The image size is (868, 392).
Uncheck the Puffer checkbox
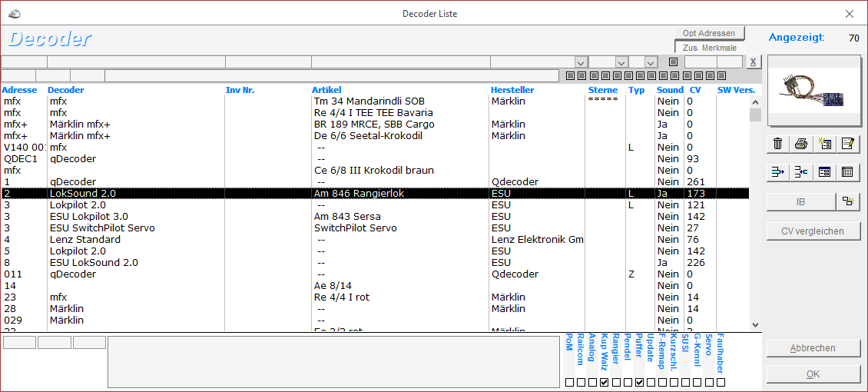click(x=639, y=382)
